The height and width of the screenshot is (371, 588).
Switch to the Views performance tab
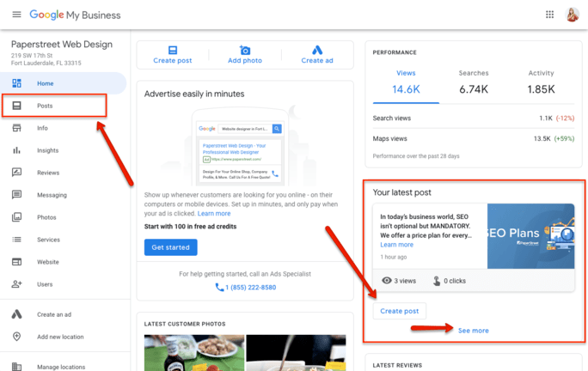click(406, 82)
